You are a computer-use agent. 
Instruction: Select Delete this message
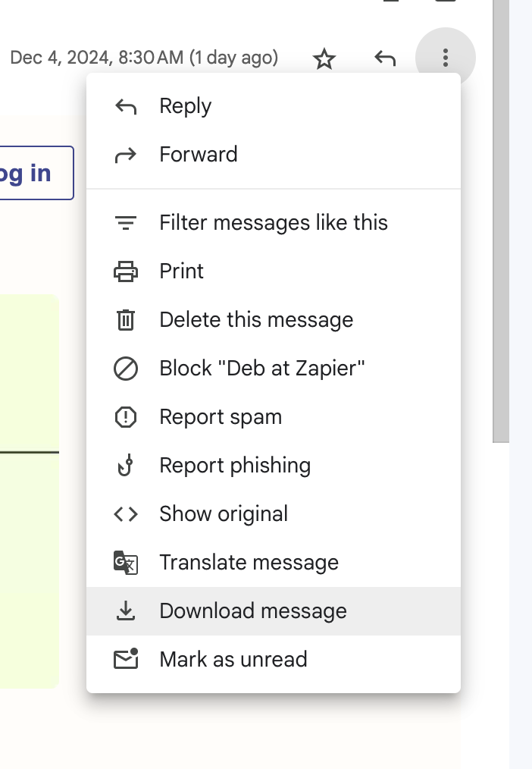[274, 320]
